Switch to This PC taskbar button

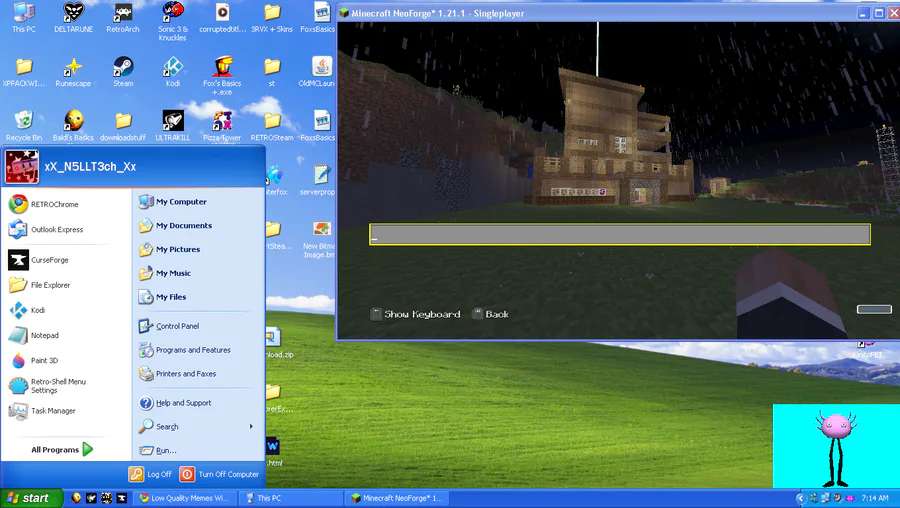coord(291,498)
